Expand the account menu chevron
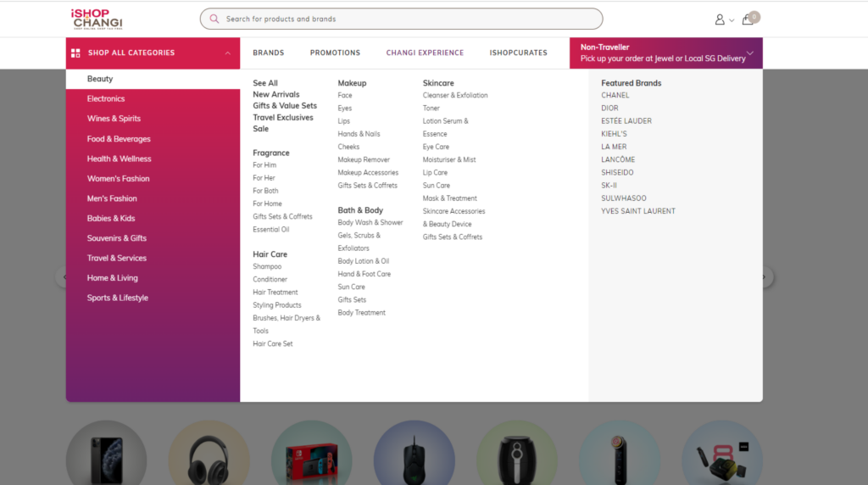 point(732,20)
